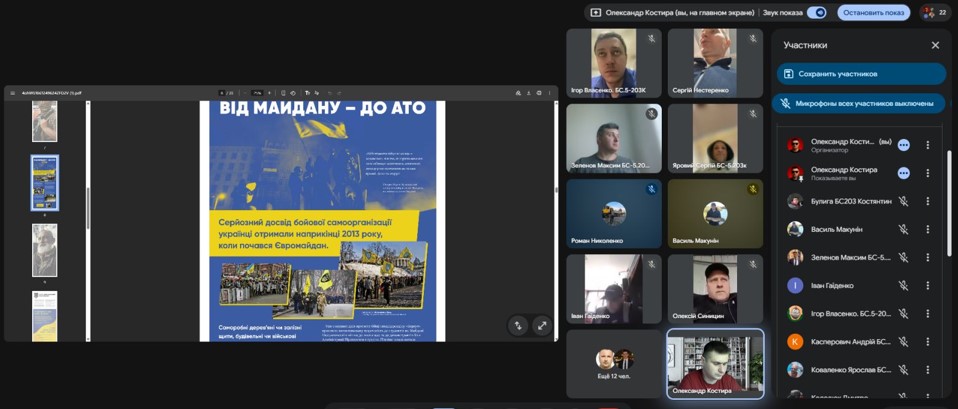Open more options for the Показываете вы entry
The width and height of the screenshot is (958, 409).
coord(927,173)
